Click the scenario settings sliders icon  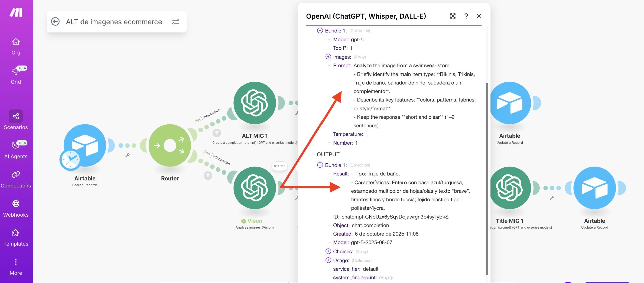pos(176,22)
